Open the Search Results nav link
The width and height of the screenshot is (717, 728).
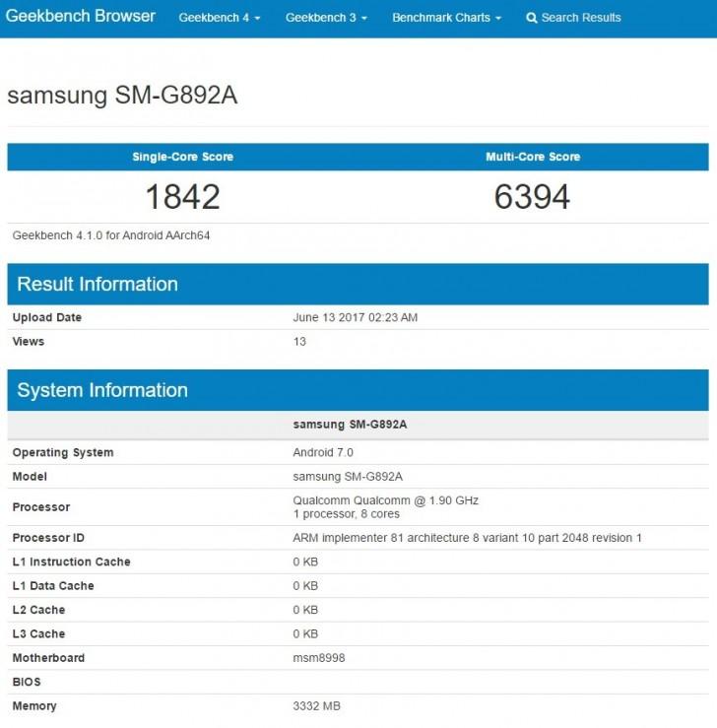[580, 18]
